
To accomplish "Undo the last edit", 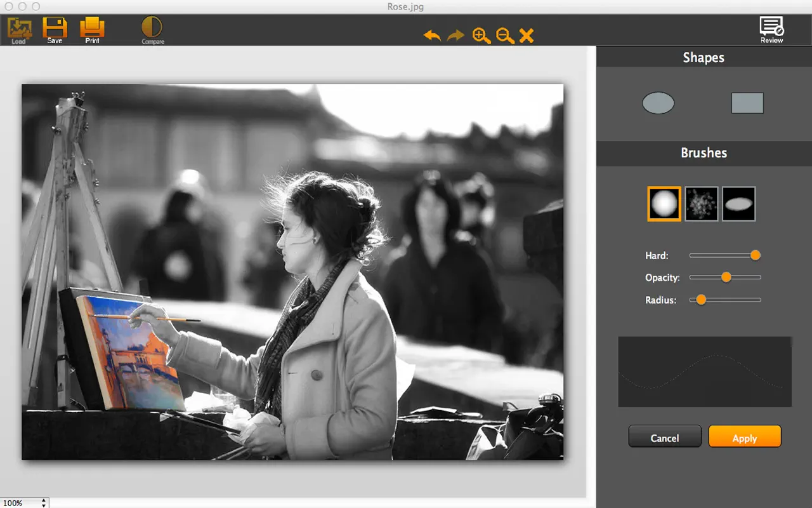I will coord(432,36).
